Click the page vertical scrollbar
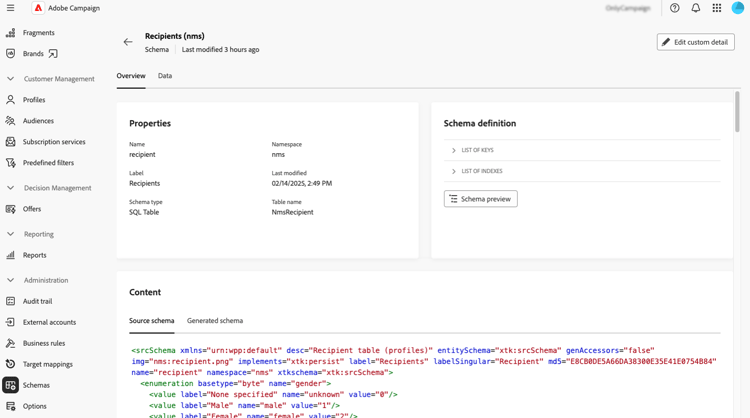 pos(738,112)
